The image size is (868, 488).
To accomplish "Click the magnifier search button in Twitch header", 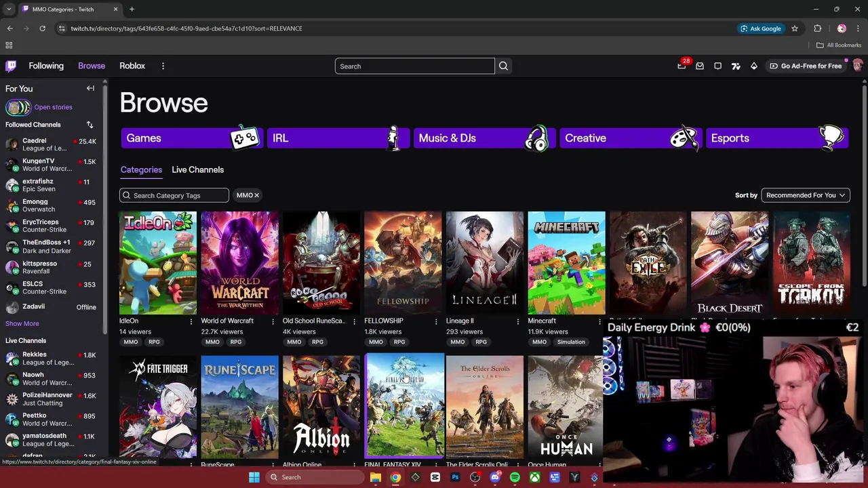I will point(503,66).
